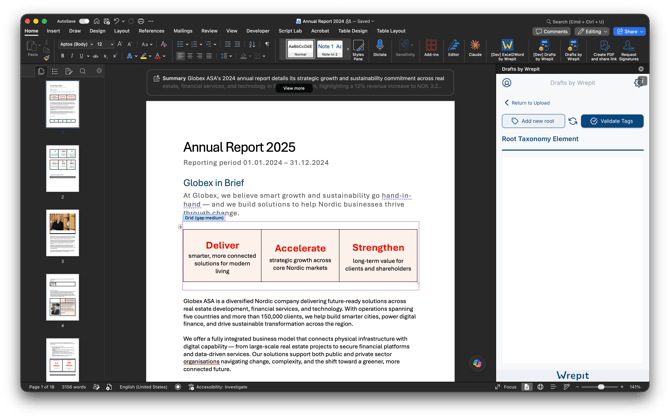Image resolution: width=670 pixels, height=419 pixels.
Task: Toggle the AutoSave switch
Action: [x=84, y=21]
